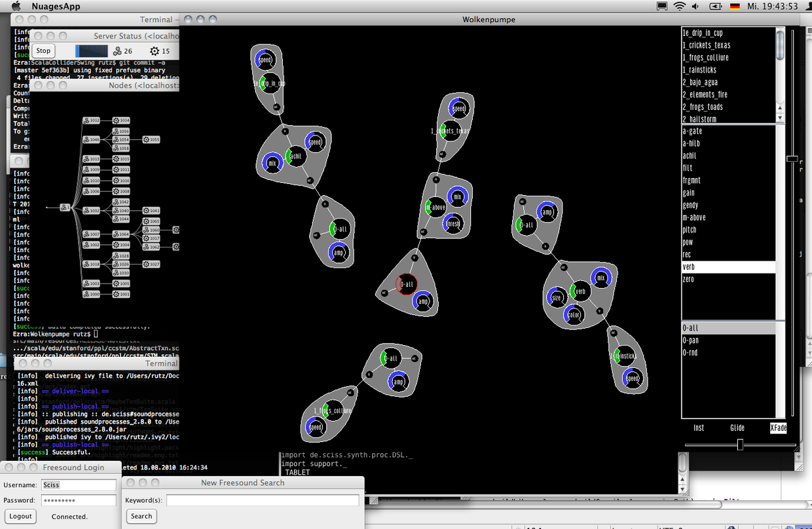Viewport: 812px width, 529px height.
Task: Click the m-above node
Action: coord(435,208)
